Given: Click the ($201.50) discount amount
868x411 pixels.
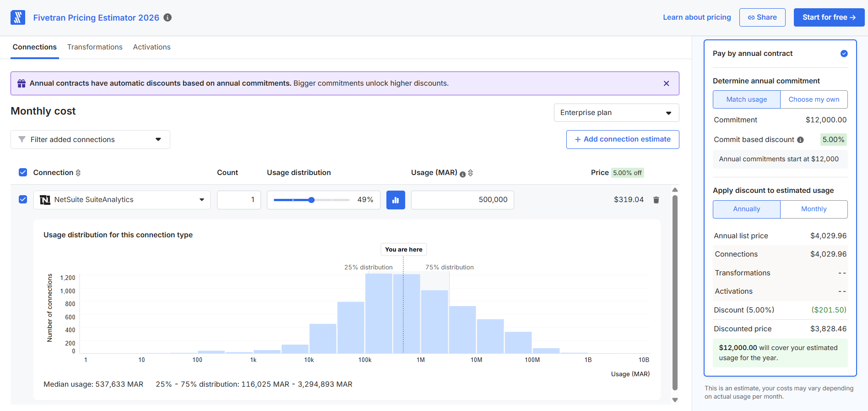Looking at the screenshot, I should pos(829,310).
